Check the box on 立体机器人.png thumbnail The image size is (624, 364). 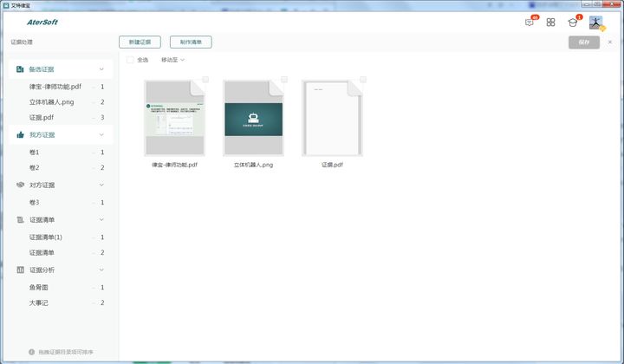point(284,80)
